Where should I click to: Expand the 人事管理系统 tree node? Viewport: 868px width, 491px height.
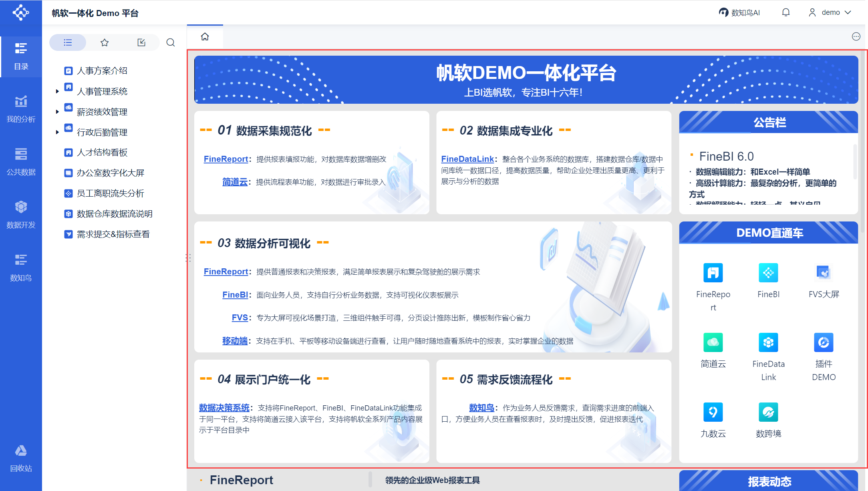point(57,91)
